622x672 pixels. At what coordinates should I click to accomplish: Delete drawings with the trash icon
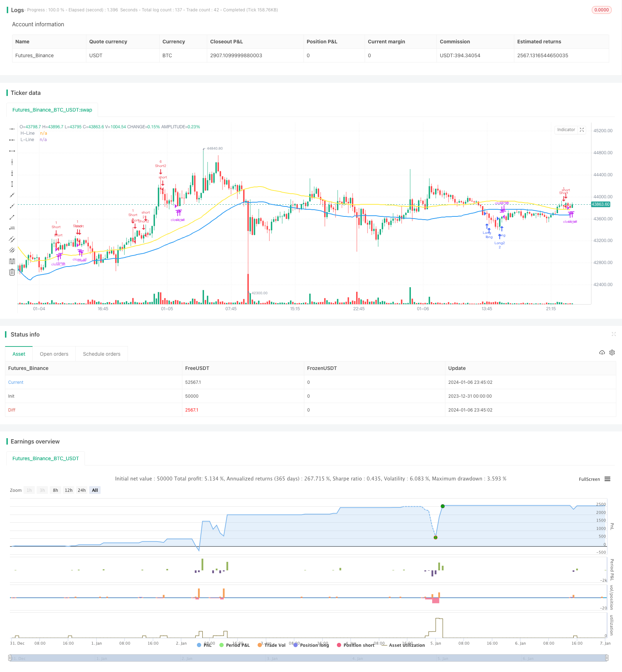pyautogui.click(x=12, y=272)
